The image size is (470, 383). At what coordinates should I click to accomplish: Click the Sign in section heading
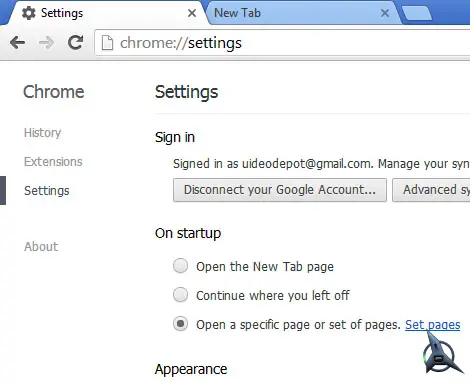point(175,138)
